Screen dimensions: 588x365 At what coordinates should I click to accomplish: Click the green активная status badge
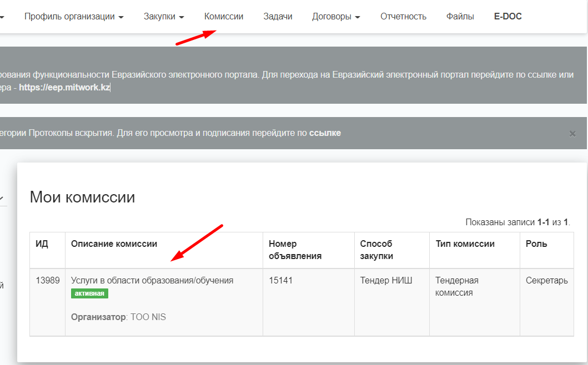coord(89,293)
